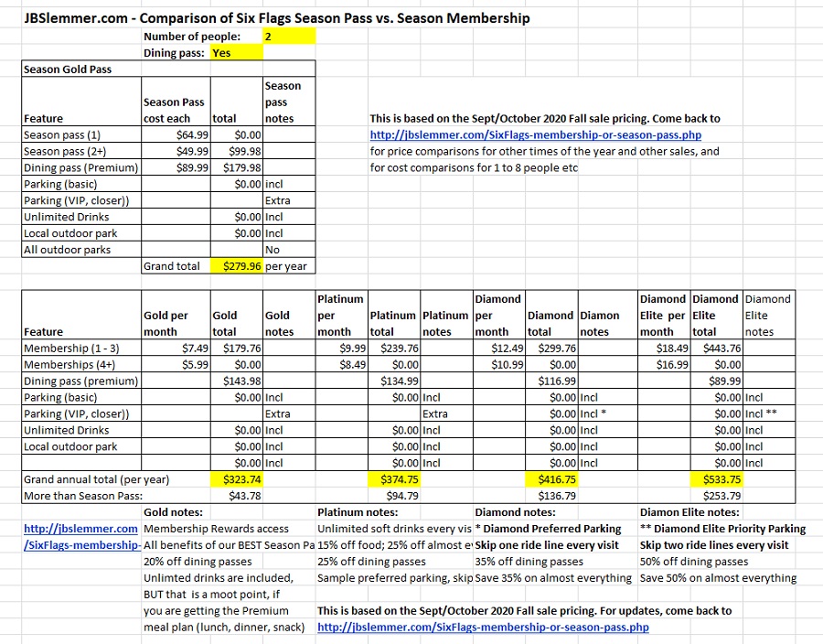Screen dimensions: 823x644
Task: Click the 25% off dining passes cell
Action: point(371,562)
